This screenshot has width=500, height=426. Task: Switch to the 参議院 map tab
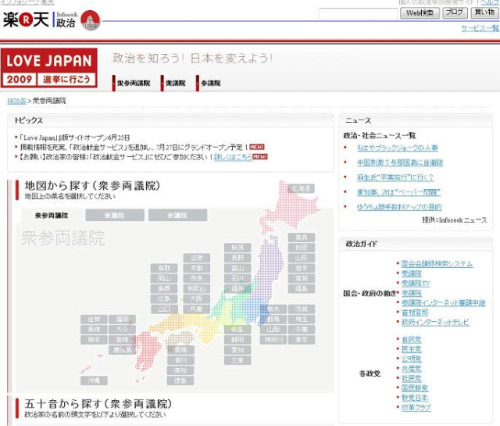[x=178, y=215]
